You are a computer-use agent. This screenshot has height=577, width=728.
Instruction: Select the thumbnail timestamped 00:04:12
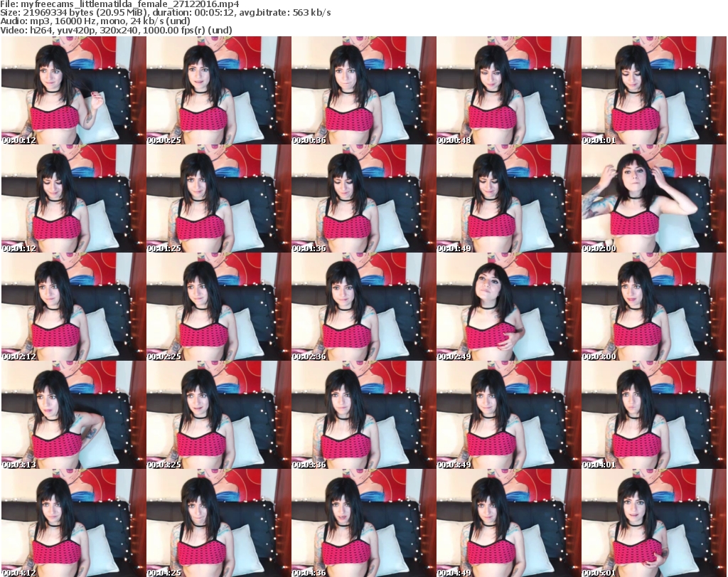click(x=73, y=523)
